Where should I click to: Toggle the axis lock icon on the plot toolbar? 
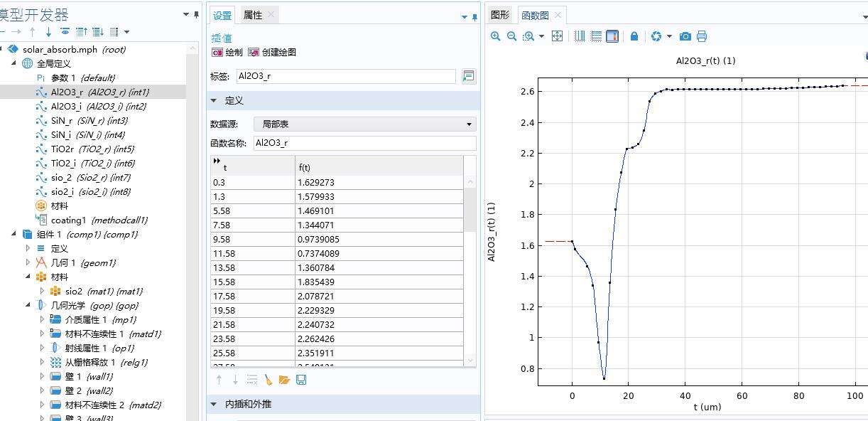pos(634,36)
